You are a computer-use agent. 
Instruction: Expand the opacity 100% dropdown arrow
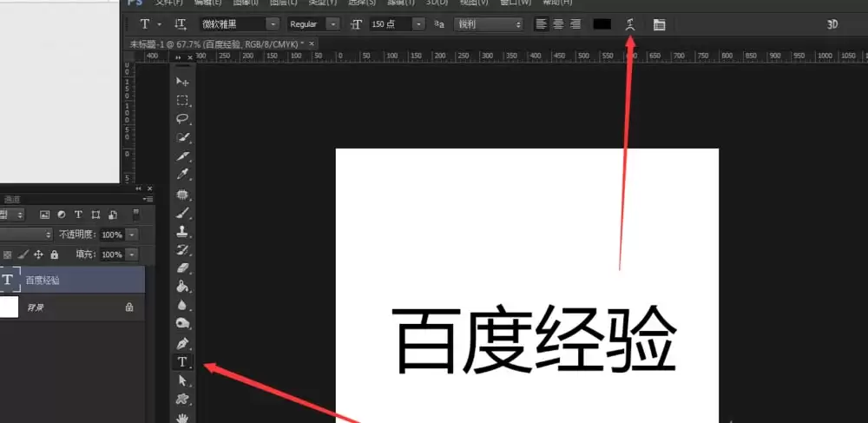tap(132, 235)
